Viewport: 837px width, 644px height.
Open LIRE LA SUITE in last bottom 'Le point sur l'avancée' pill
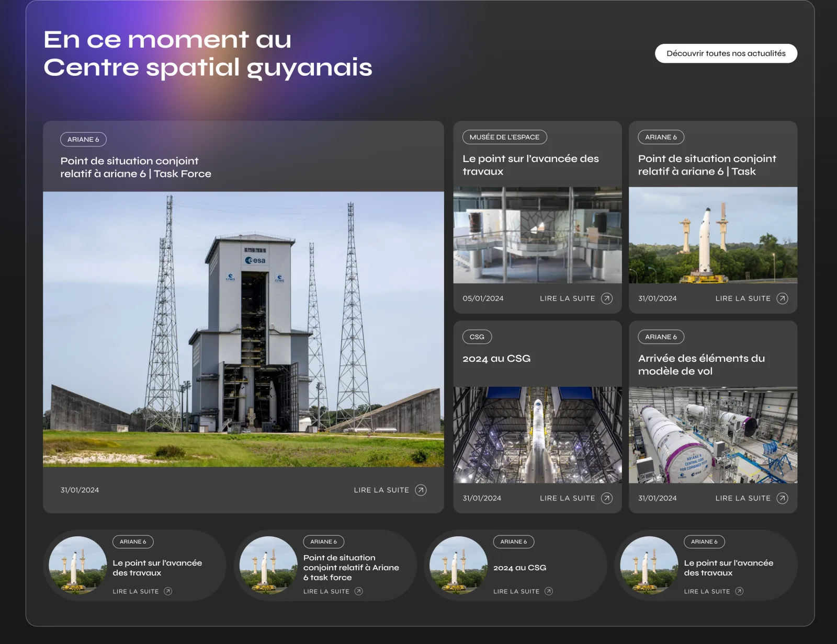click(x=707, y=591)
